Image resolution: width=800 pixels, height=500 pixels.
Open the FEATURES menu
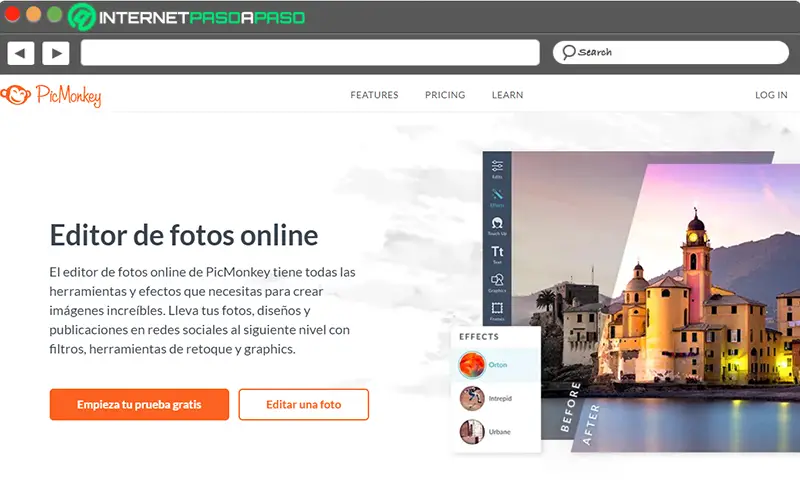(x=374, y=95)
